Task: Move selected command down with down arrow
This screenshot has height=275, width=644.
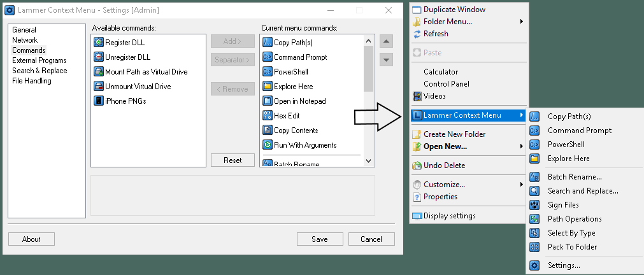Action: click(x=386, y=59)
